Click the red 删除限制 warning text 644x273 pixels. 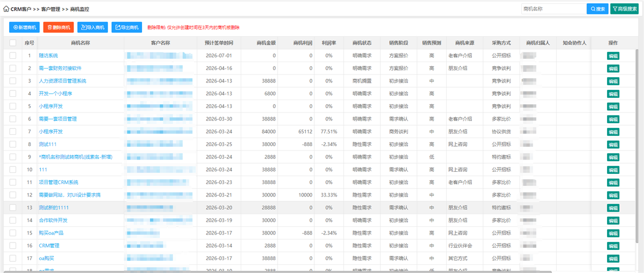(x=193, y=27)
